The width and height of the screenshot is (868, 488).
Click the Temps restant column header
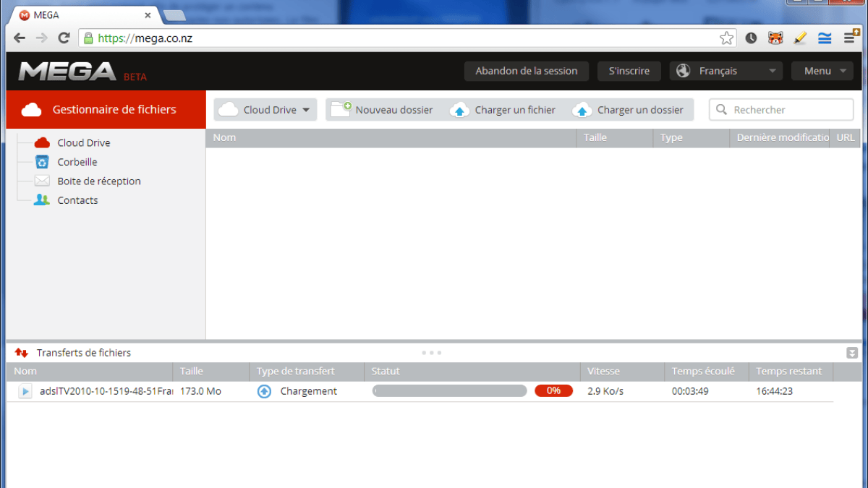point(791,371)
